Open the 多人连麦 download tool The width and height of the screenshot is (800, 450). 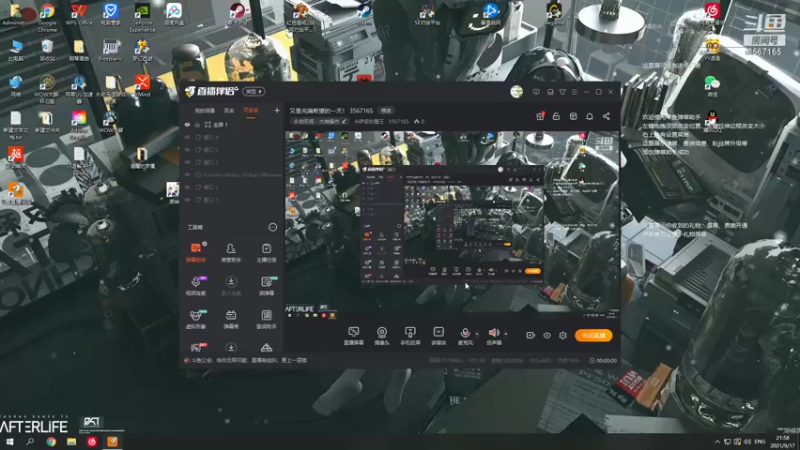click(x=231, y=286)
